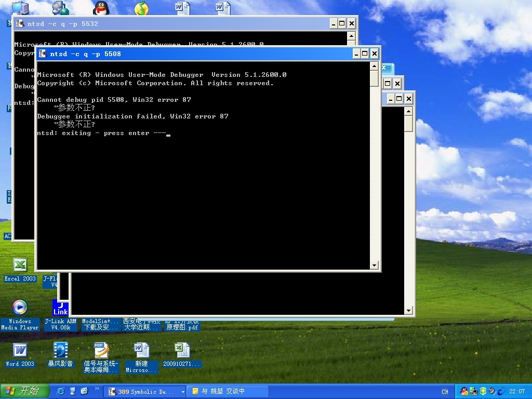Select the ModelSim+... 下载及安... desktop label
Image resolution: width=532 pixels, height=399 pixels.
[101, 324]
